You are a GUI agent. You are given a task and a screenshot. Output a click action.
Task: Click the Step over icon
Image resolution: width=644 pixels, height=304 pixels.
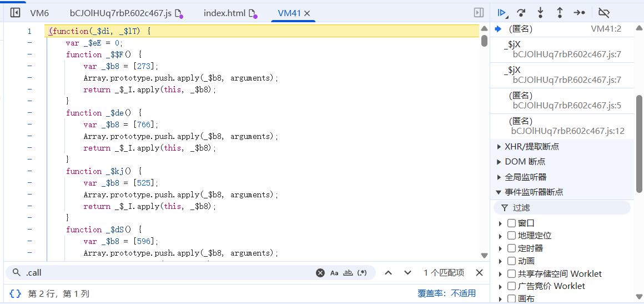pos(521,12)
